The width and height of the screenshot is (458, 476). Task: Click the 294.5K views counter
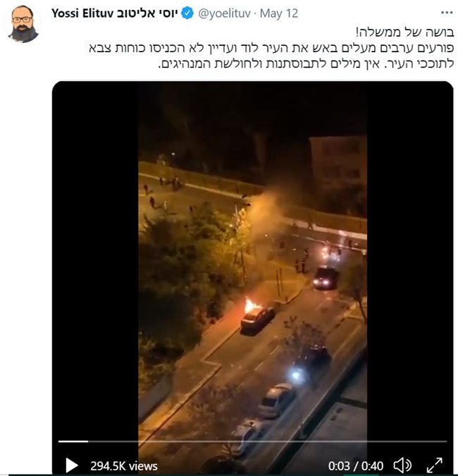pos(124,466)
